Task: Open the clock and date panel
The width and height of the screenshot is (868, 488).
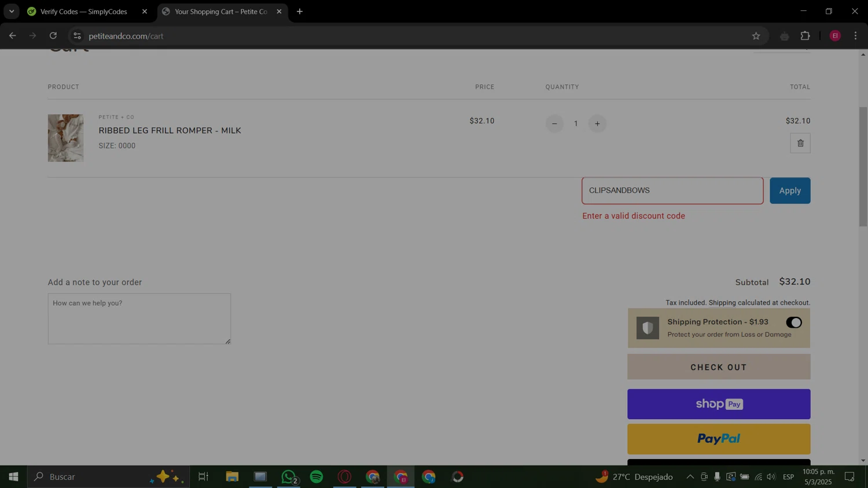Action: pos(818,477)
